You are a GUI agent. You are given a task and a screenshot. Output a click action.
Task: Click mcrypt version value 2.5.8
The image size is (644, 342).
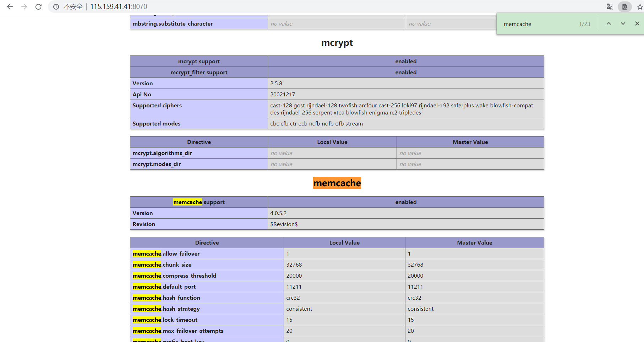276,84
